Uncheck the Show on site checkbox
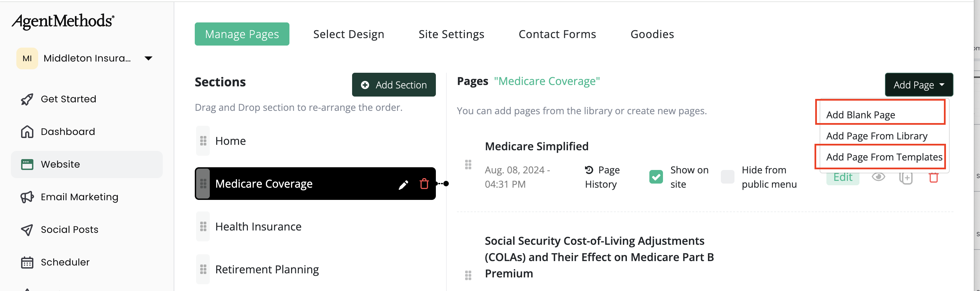 click(656, 177)
